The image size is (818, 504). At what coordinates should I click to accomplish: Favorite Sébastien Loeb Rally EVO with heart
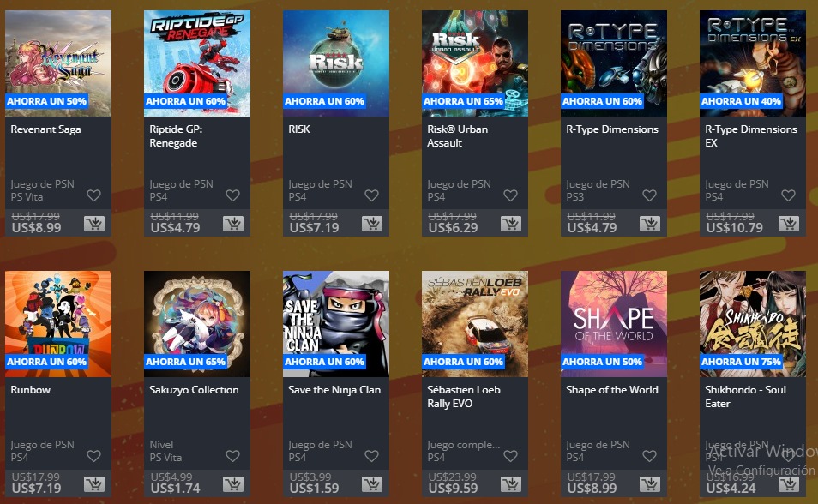click(510, 456)
